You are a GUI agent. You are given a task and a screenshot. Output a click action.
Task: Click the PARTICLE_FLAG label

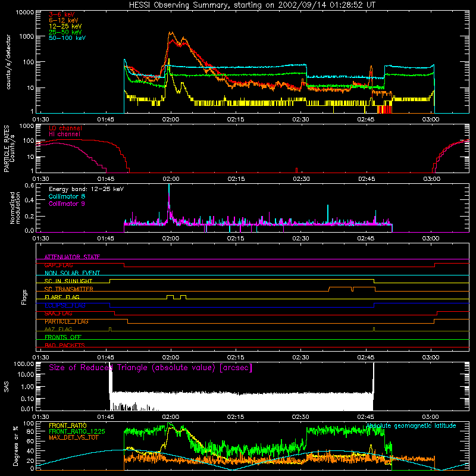click(67, 321)
